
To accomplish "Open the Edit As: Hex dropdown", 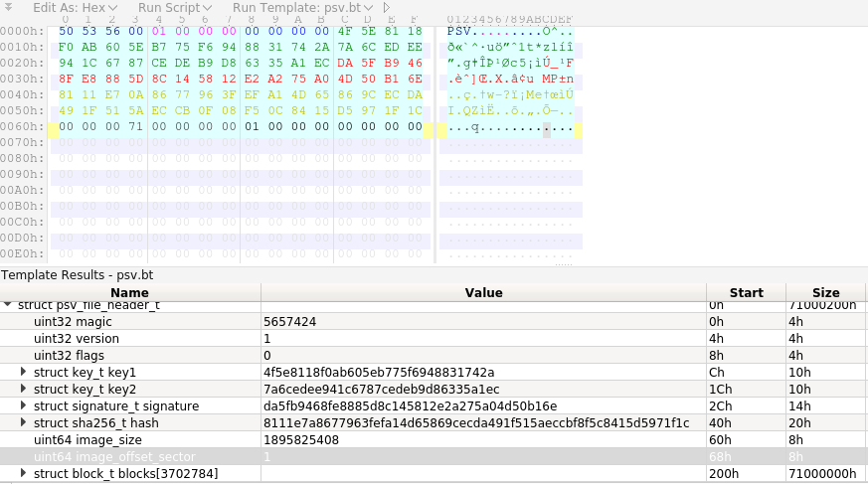I will pos(75,7).
